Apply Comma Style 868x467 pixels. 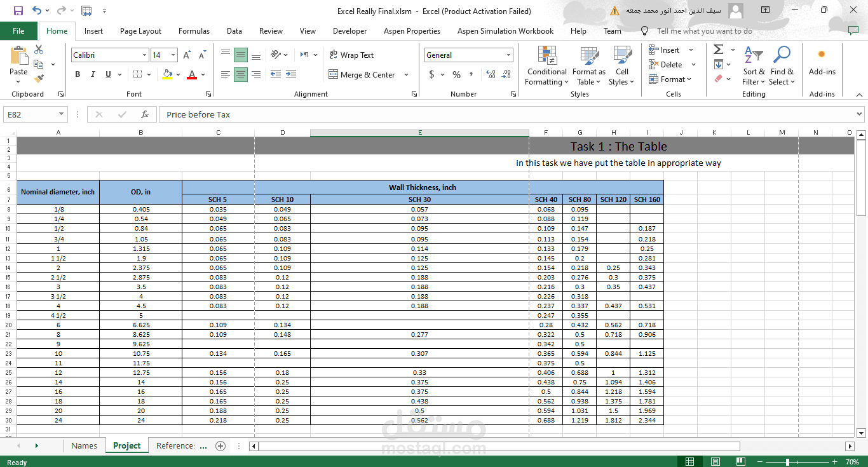pos(471,74)
